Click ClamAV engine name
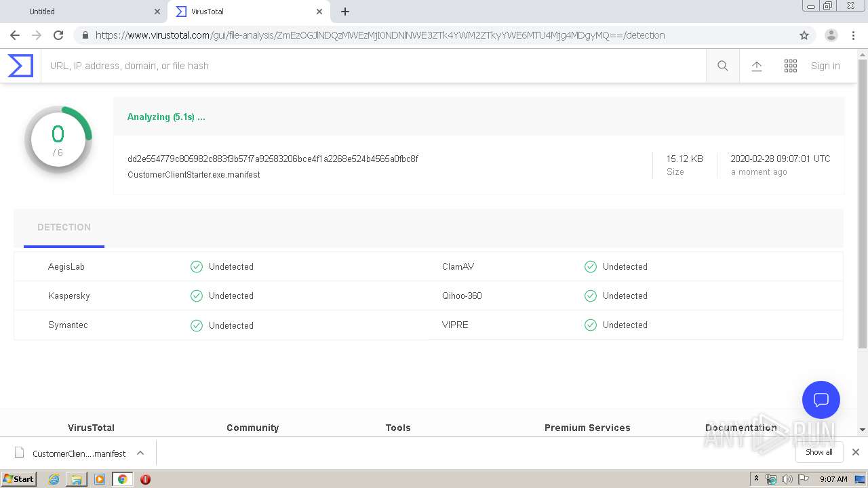The image size is (868, 488). 458,266
